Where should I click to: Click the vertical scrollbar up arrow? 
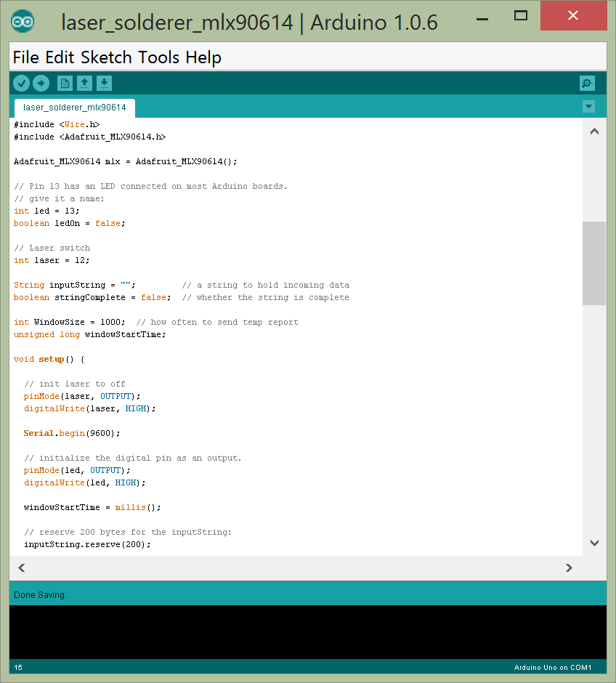594,131
